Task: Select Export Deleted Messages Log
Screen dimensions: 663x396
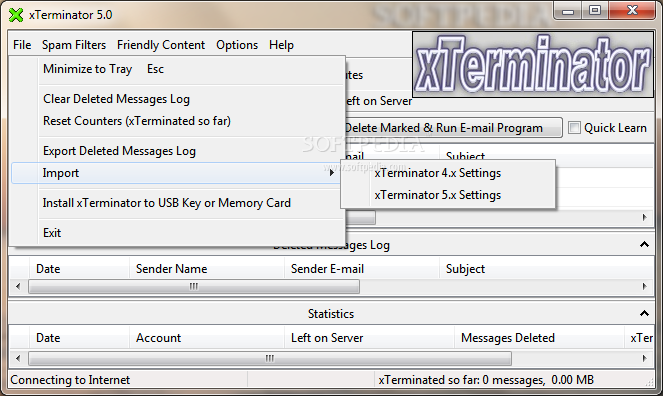Action: 178,151
